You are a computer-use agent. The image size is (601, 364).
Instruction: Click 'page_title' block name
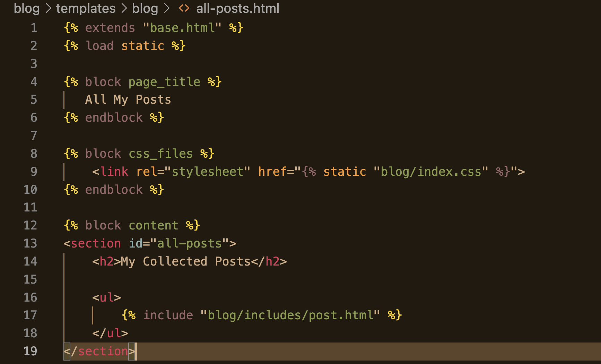164,82
